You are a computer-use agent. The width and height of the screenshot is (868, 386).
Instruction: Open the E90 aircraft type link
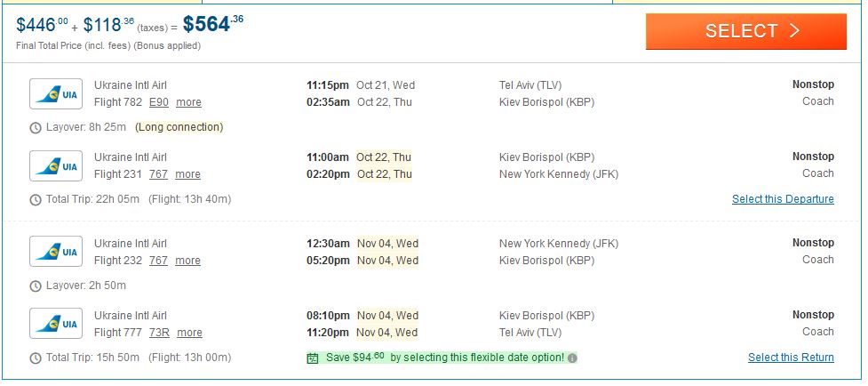click(x=158, y=102)
